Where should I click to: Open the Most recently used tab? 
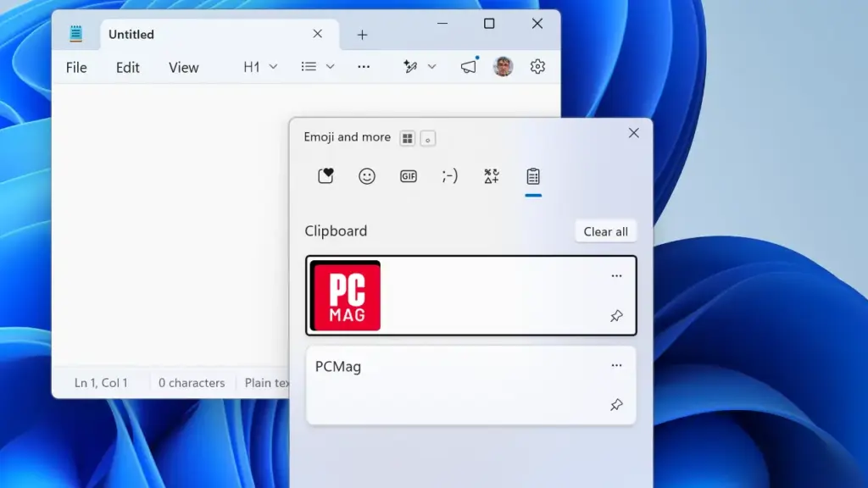click(x=325, y=176)
